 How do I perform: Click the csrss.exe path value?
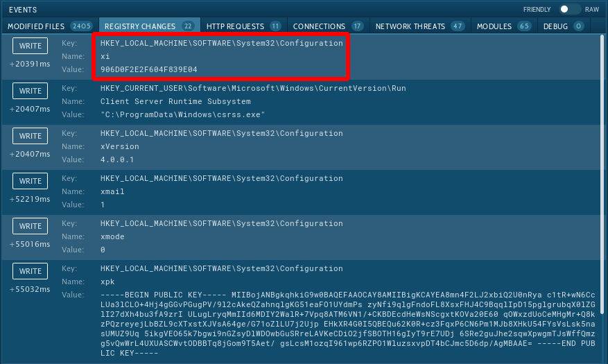182,114
